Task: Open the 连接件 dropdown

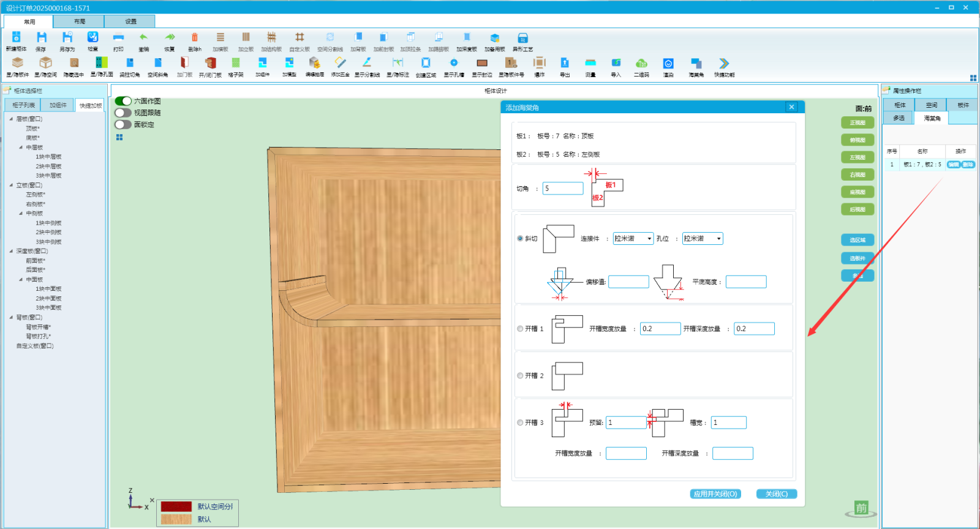Action: 633,239
